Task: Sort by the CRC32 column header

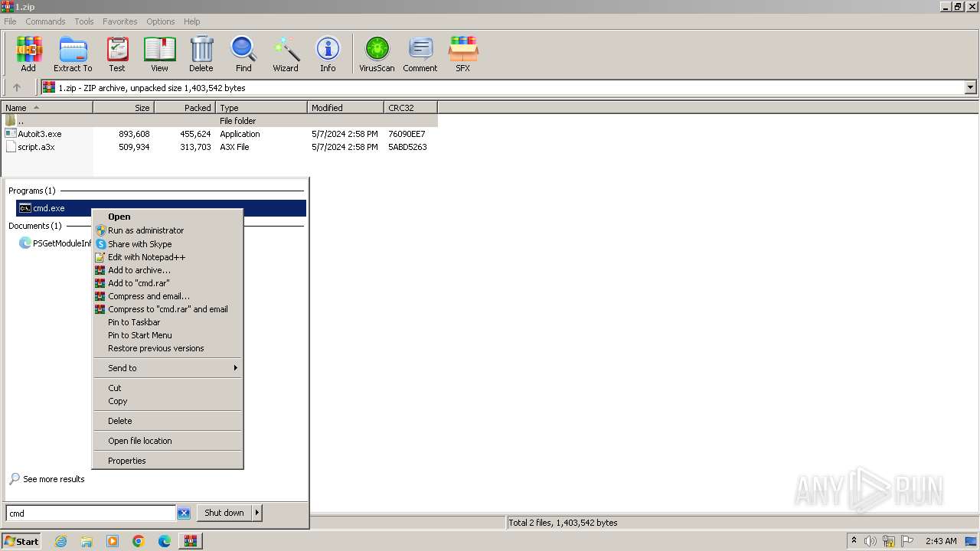Action: pyautogui.click(x=411, y=108)
